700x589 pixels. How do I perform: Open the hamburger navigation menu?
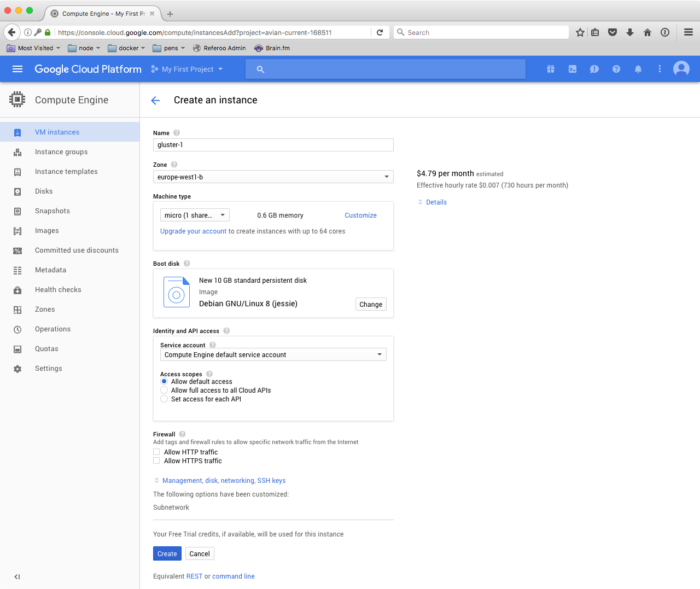(x=17, y=69)
